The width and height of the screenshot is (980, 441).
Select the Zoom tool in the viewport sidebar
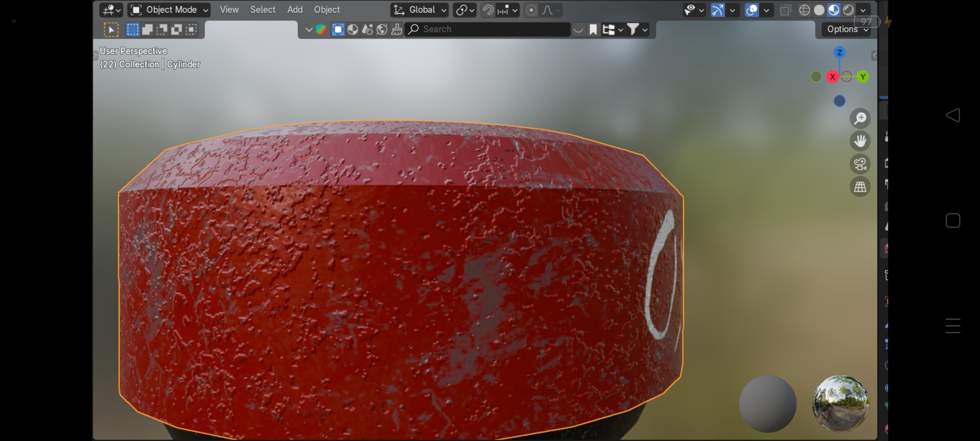point(860,118)
